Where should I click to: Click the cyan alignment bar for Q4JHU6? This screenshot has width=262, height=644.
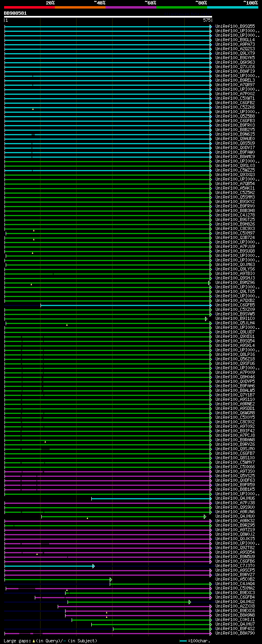point(151,499)
